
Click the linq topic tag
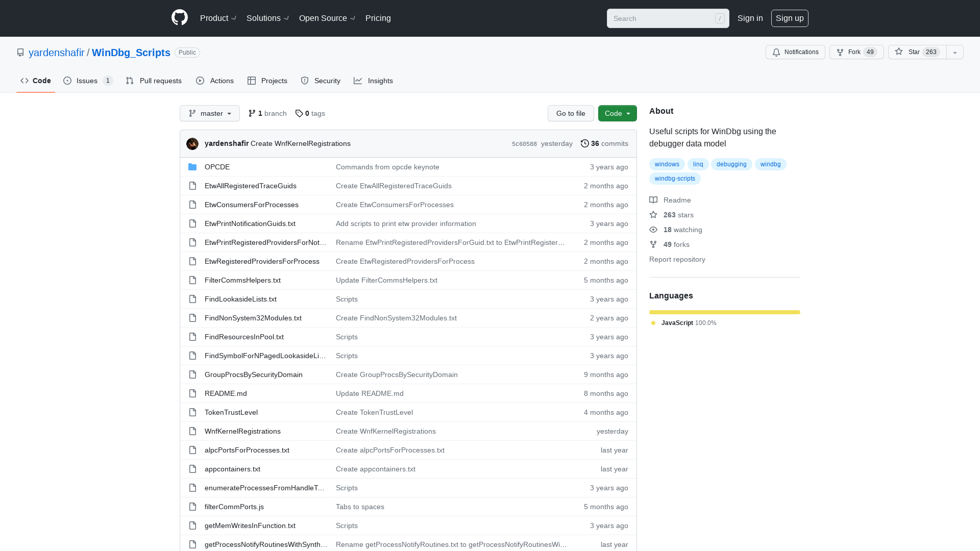pos(698,164)
